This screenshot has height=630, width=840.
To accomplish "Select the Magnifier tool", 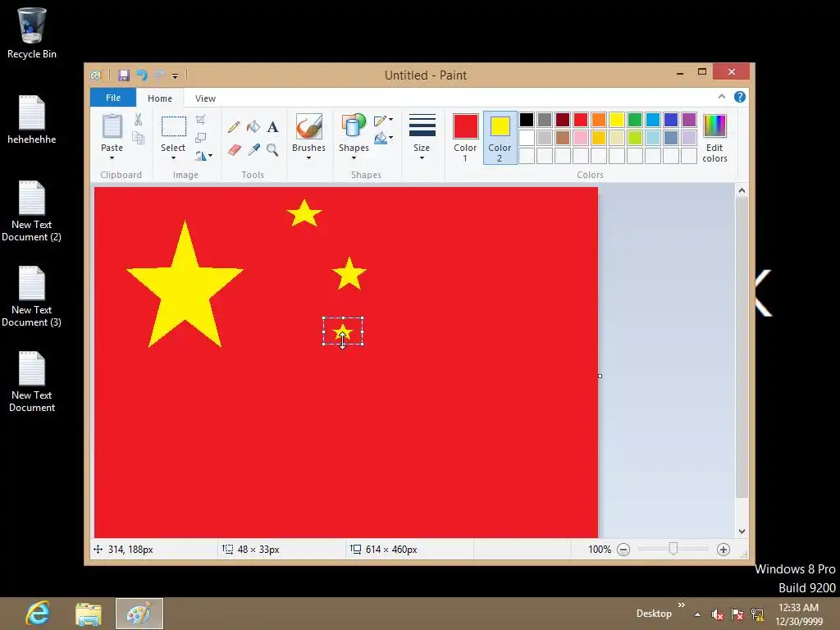I will 272,150.
